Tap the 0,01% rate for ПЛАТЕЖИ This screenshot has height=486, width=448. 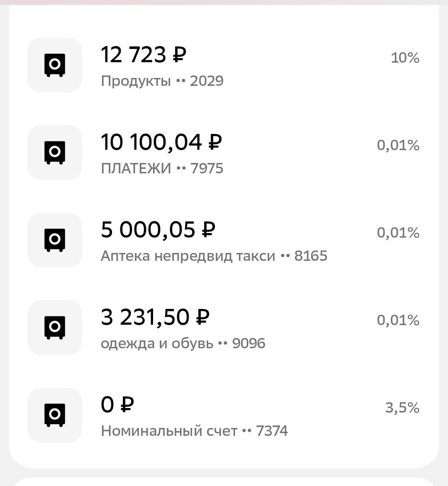(x=398, y=146)
